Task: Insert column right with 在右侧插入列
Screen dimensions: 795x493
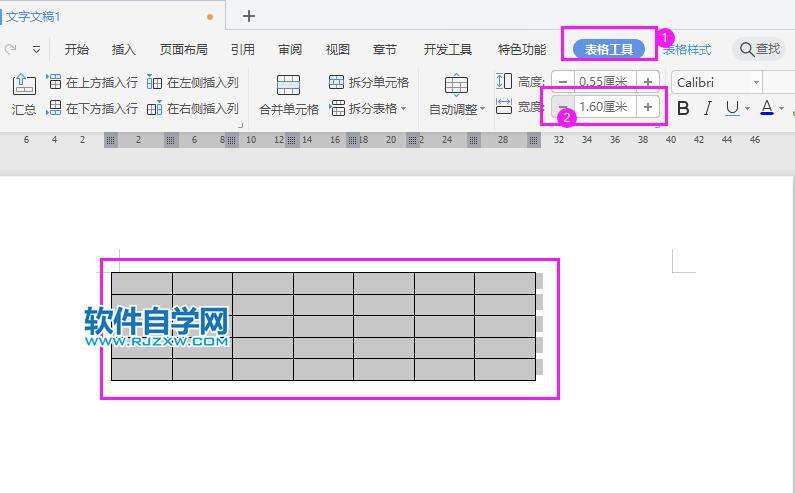Action: click(192, 108)
